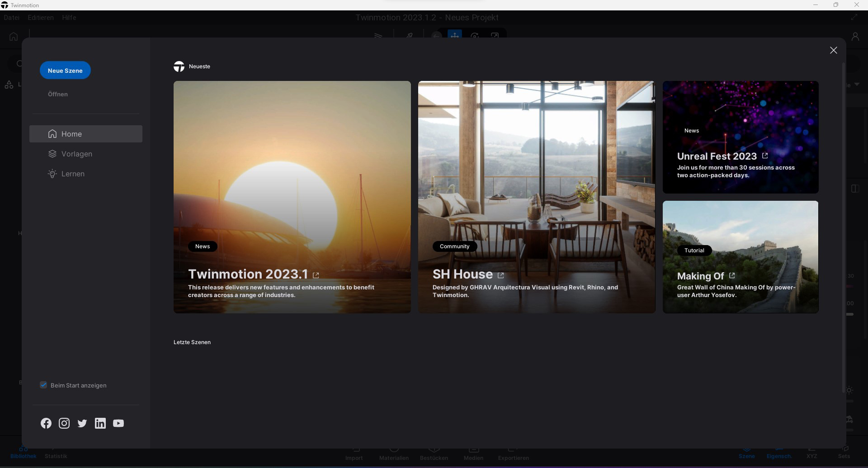The width and height of the screenshot is (868, 468).
Task: Restore down the Twinmotion window
Action: click(836, 5)
